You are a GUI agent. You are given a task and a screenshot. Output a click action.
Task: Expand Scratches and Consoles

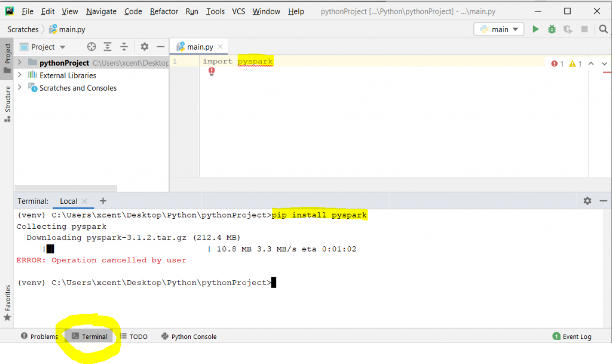[x=19, y=88]
